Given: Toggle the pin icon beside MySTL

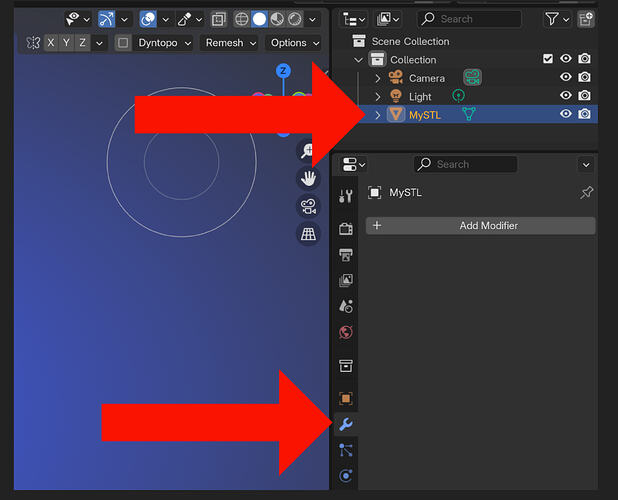Looking at the screenshot, I should [x=586, y=193].
